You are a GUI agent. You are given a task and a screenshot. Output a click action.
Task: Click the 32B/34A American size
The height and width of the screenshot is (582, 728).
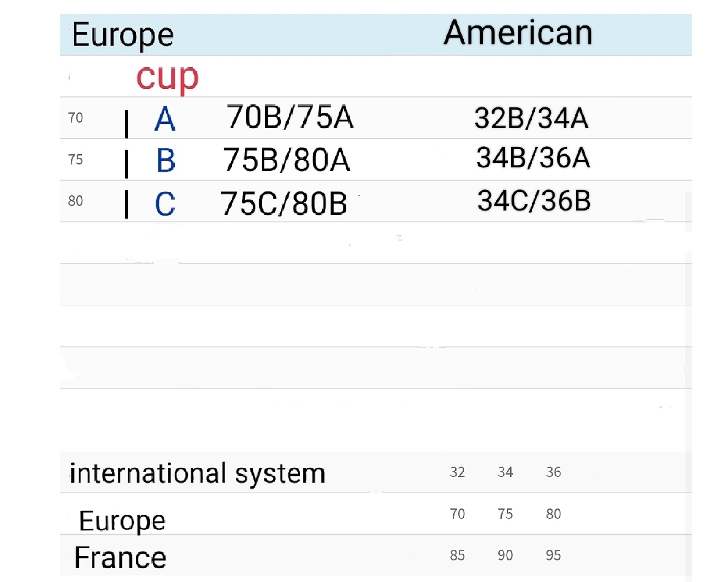531,118
